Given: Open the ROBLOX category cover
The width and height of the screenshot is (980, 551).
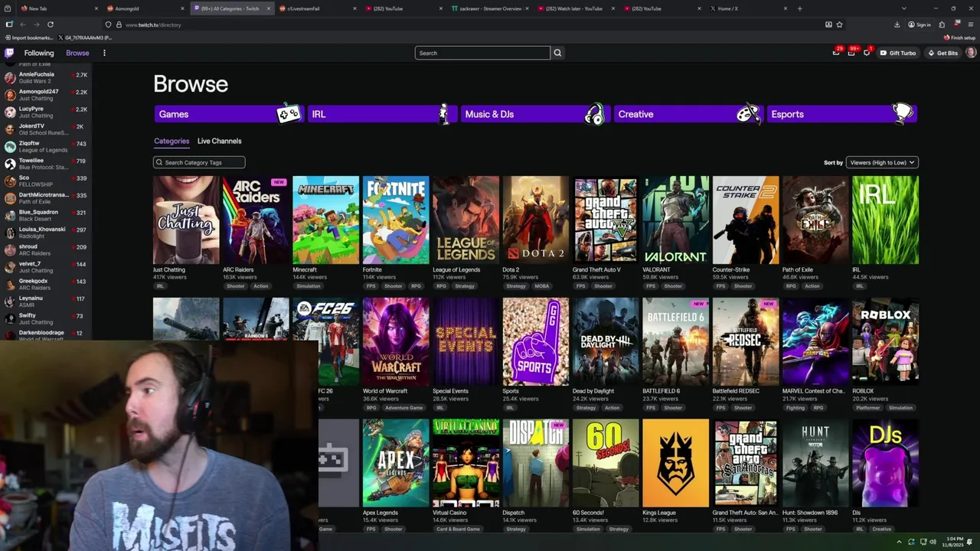Looking at the screenshot, I should tap(885, 341).
